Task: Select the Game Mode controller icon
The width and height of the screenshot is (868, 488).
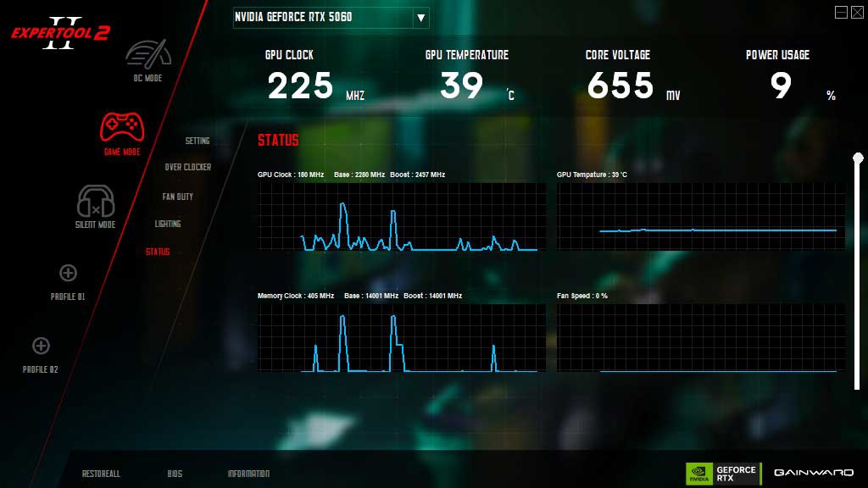Action: [x=122, y=127]
